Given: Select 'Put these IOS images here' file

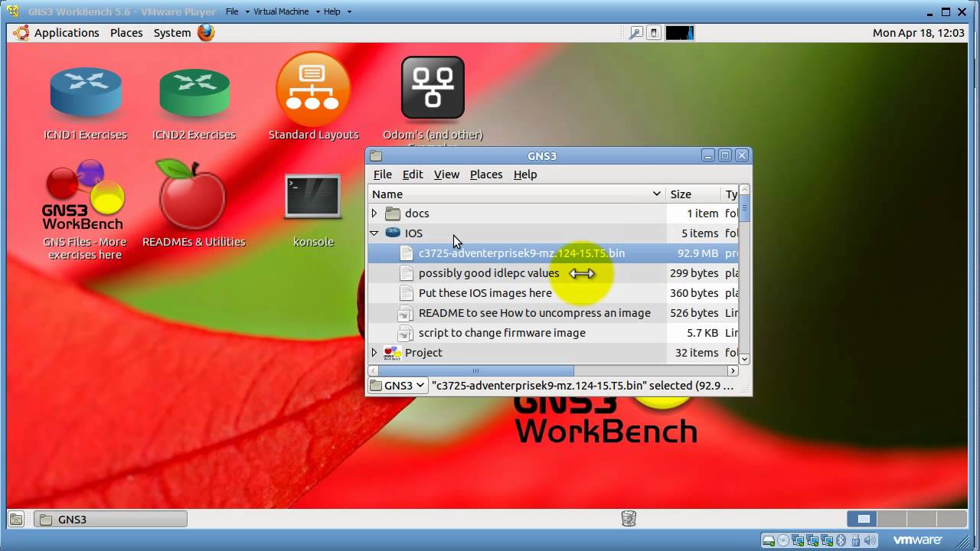Looking at the screenshot, I should [x=485, y=293].
